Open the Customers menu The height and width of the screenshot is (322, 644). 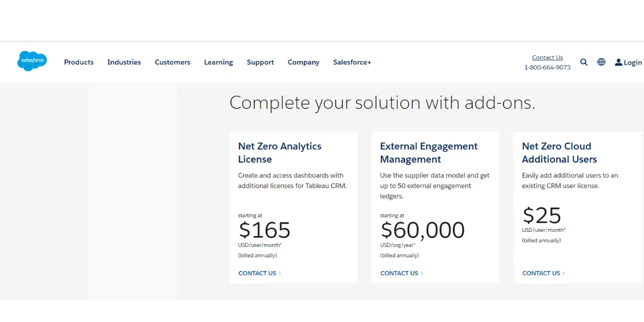point(172,62)
